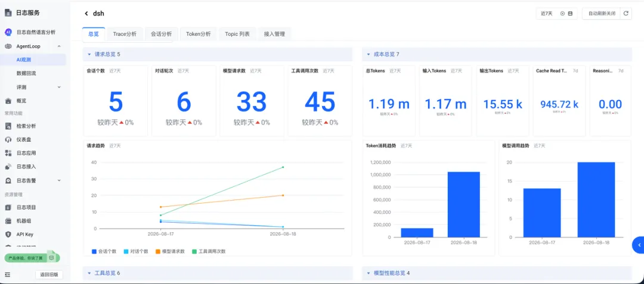
Task: Click the 2026-08-18 bar in Token消耗趋势
Action: point(463,204)
